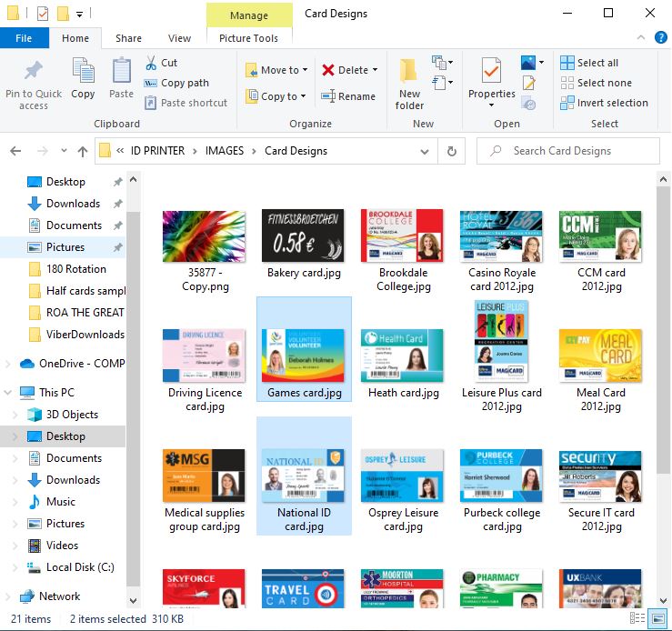Expand the 3D Objects node

tap(15, 415)
